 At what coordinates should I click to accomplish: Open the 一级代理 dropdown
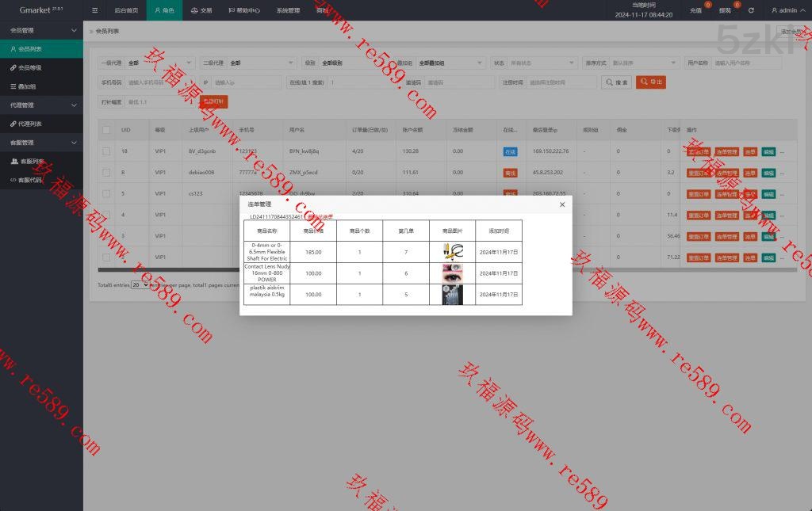(159, 63)
